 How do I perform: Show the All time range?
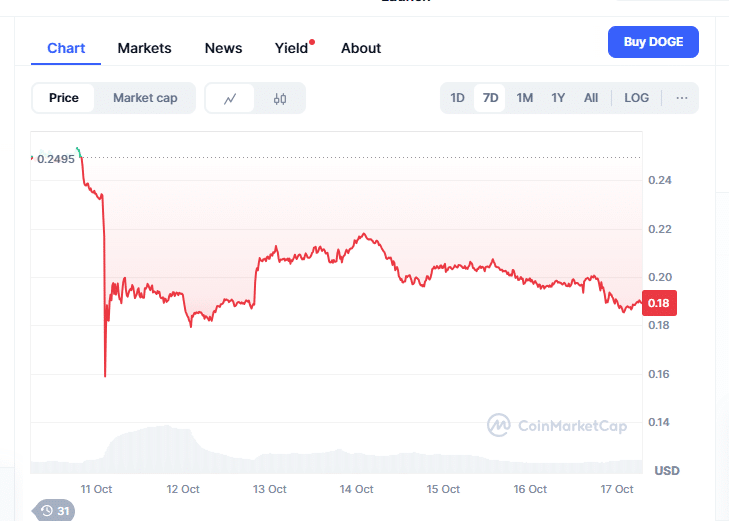pyautogui.click(x=591, y=98)
